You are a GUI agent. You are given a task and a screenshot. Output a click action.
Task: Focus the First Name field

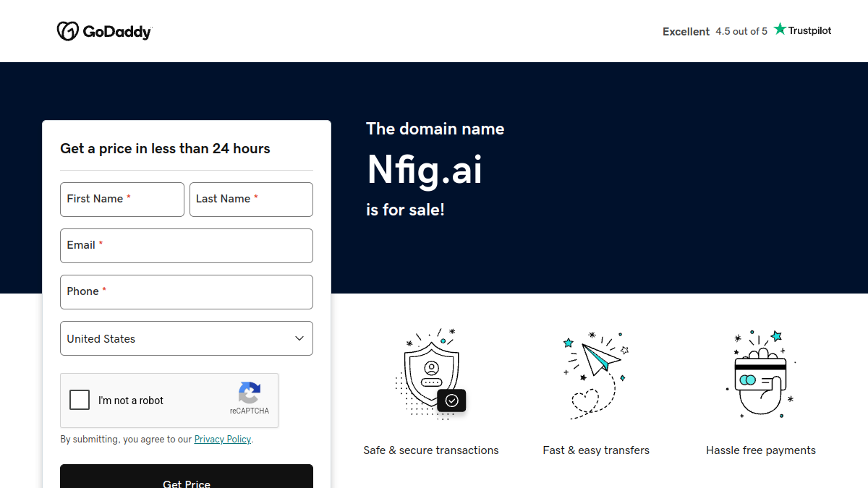coord(122,200)
